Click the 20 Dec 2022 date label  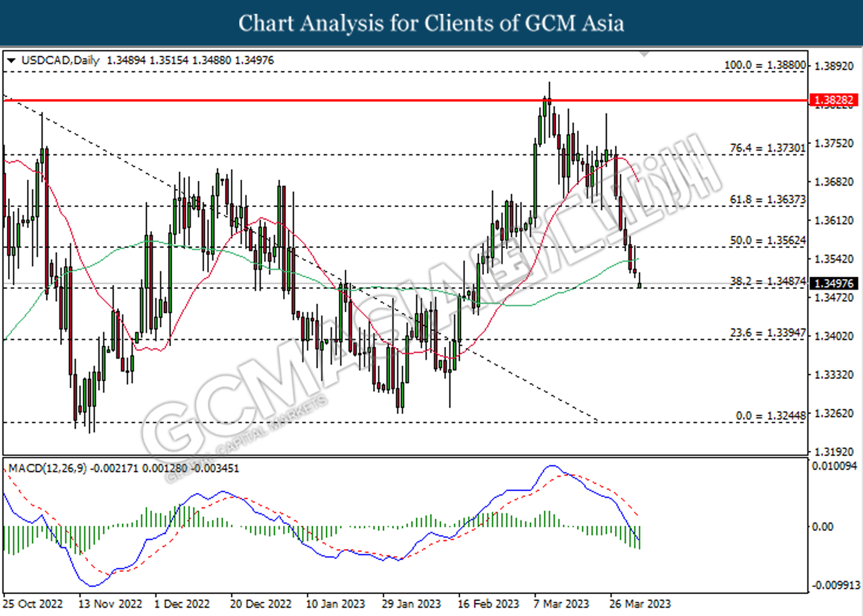tap(261, 604)
